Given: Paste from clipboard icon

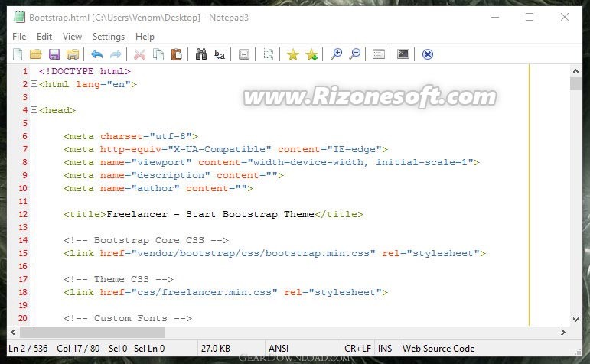Looking at the screenshot, I should click(177, 54).
